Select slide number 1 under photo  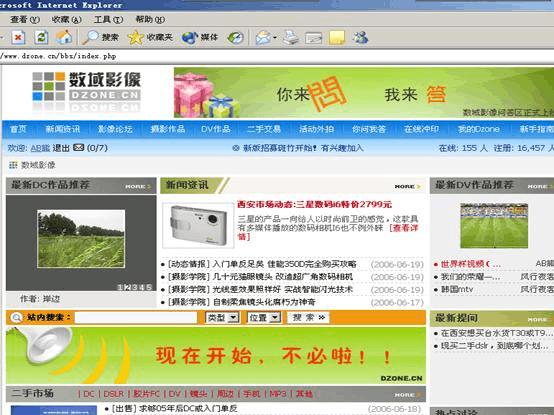(120, 287)
